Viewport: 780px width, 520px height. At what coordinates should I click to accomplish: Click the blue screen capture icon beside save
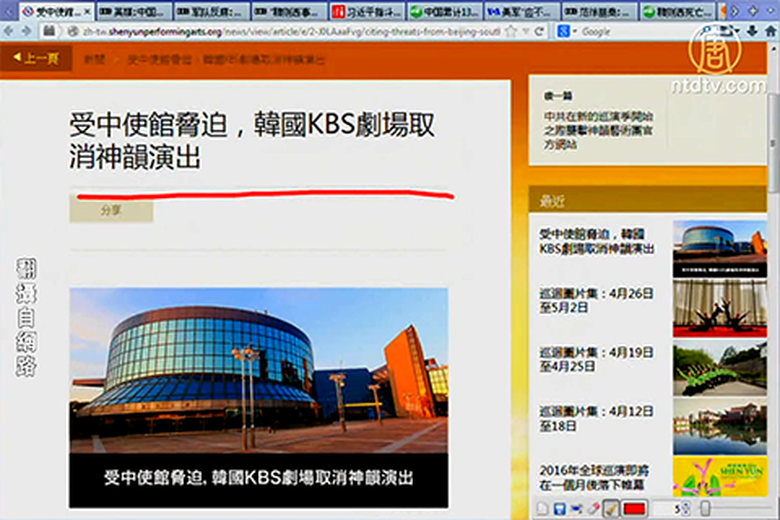pos(577,509)
